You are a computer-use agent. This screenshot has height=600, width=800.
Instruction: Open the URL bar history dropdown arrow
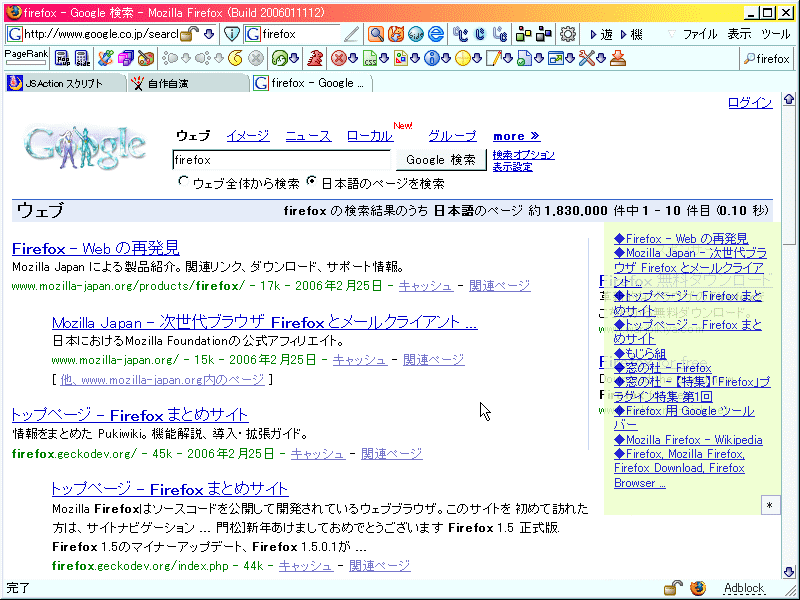[209, 34]
